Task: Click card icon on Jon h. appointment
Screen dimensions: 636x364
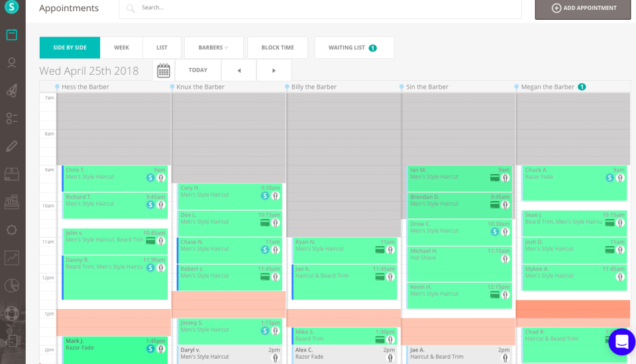Action: pos(380,277)
